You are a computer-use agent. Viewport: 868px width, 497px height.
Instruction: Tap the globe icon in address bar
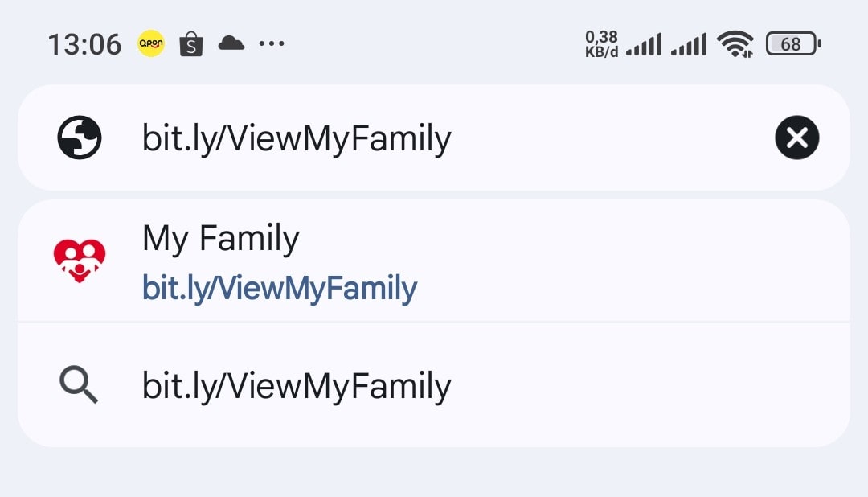click(x=80, y=138)
